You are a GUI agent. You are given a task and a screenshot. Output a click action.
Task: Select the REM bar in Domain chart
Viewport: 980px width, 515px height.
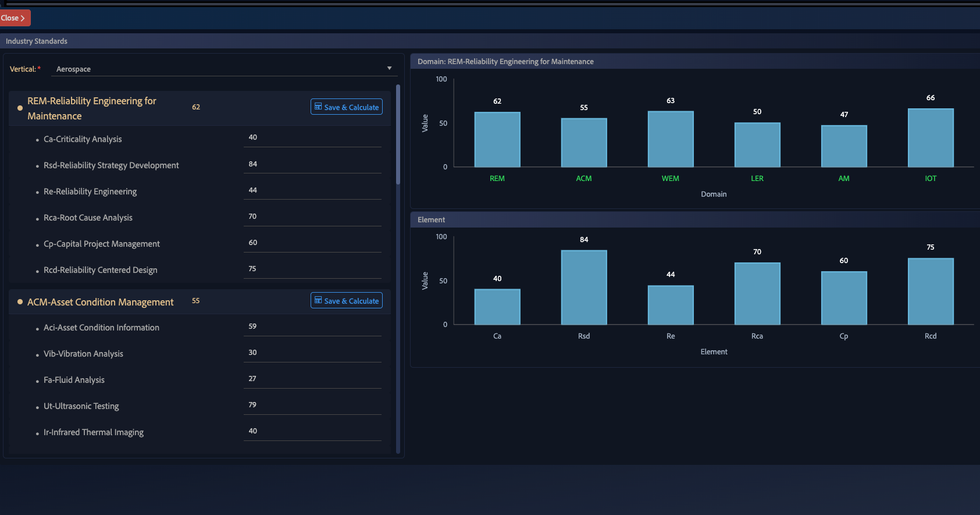497,139
